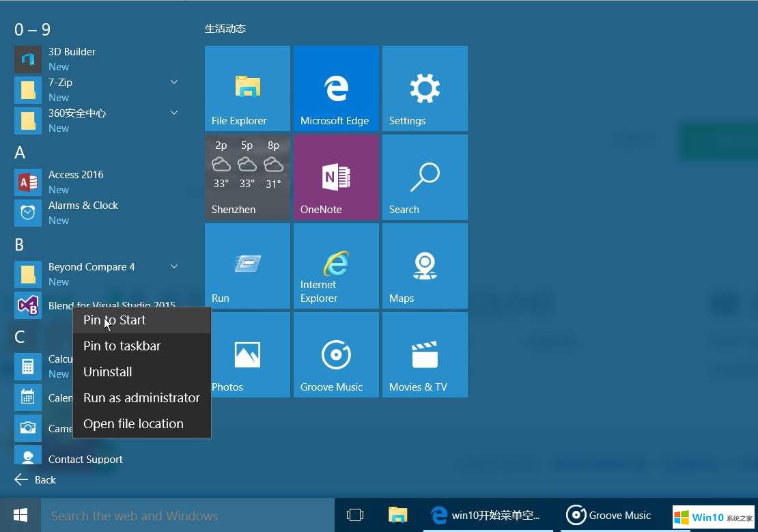Click the 360安全中心 folder icon
The image size is (758, 532).
pyautogui.click(x=27, y=120)
